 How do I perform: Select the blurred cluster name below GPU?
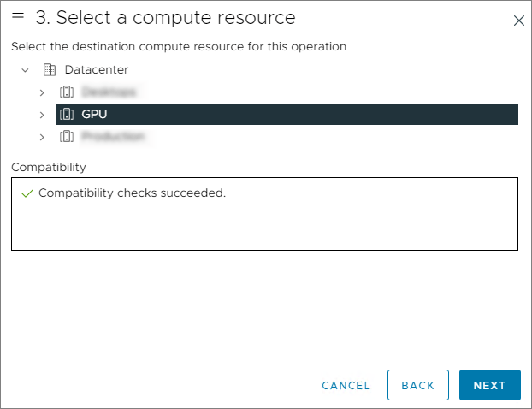coord(113,137)
